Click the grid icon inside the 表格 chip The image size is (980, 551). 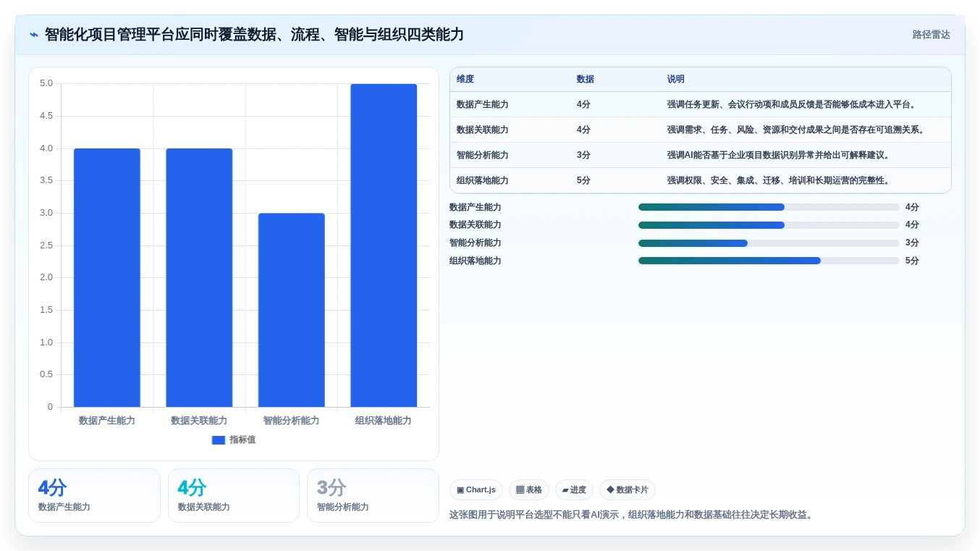coord(520,490)
